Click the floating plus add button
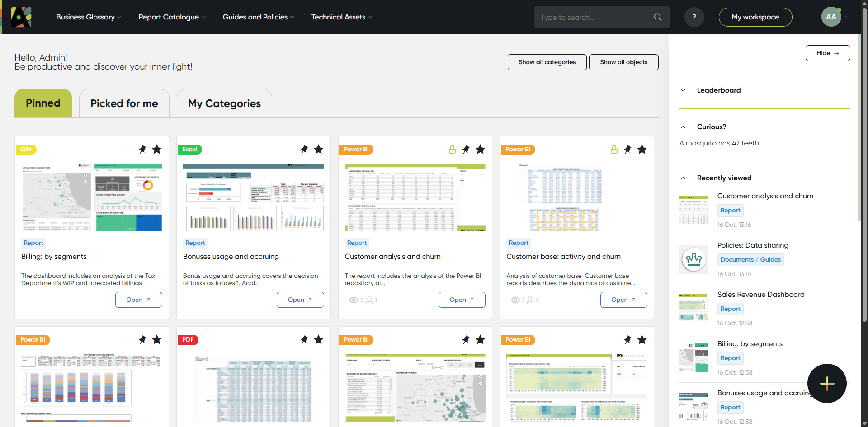 click(827, 383)
